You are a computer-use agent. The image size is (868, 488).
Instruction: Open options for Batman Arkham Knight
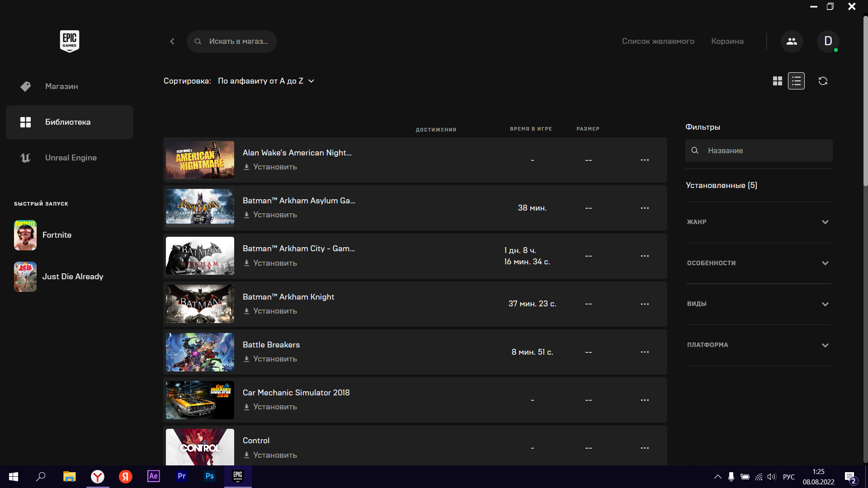pyautogui.click(x=645, y=304)
